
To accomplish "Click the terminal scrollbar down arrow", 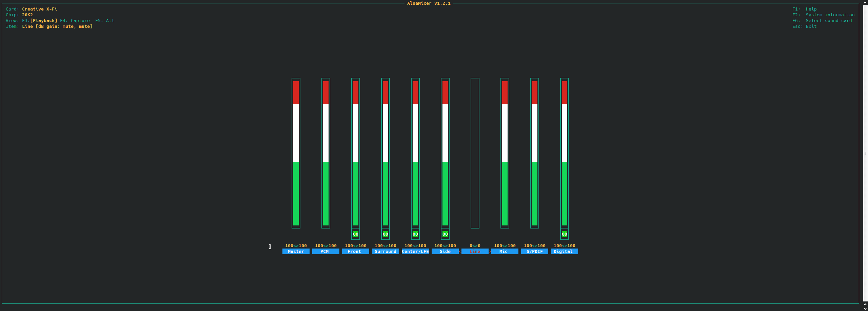I will click(865, 309).
